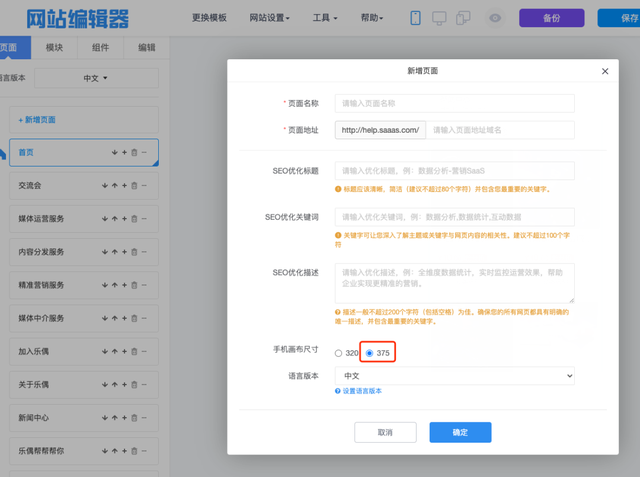Click the eye preview icon

(x=494, y=18)
